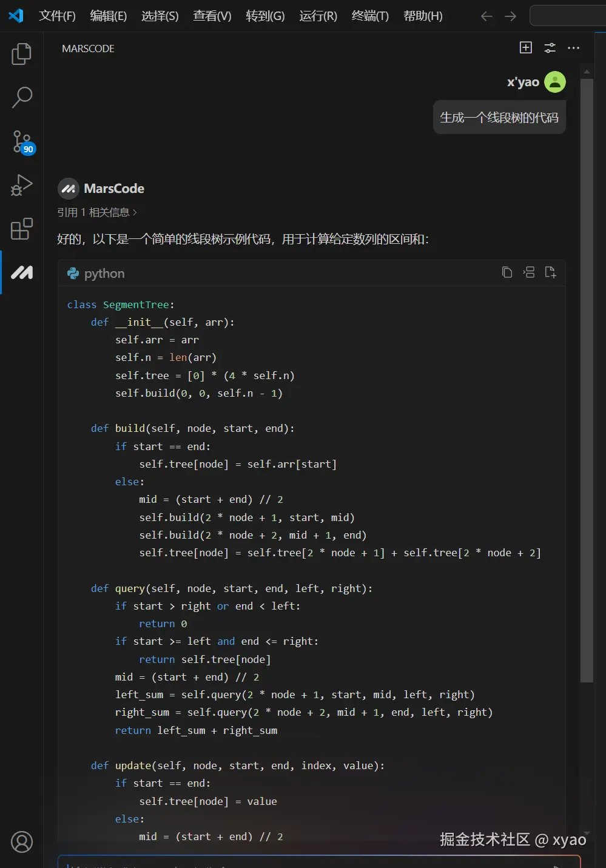
Task: Copy the python code block
Action: pyautogui.click(x=507, y=272)
